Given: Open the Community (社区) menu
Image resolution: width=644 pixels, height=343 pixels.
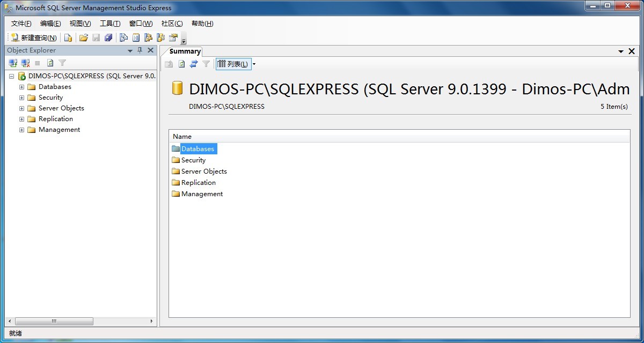Looking at the screenshot, I should pyautogui.click(x=172, y=24).
